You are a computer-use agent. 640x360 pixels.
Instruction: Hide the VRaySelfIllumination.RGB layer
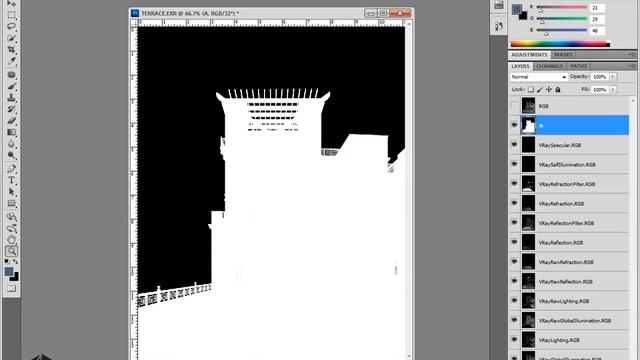tap(514, 164)
